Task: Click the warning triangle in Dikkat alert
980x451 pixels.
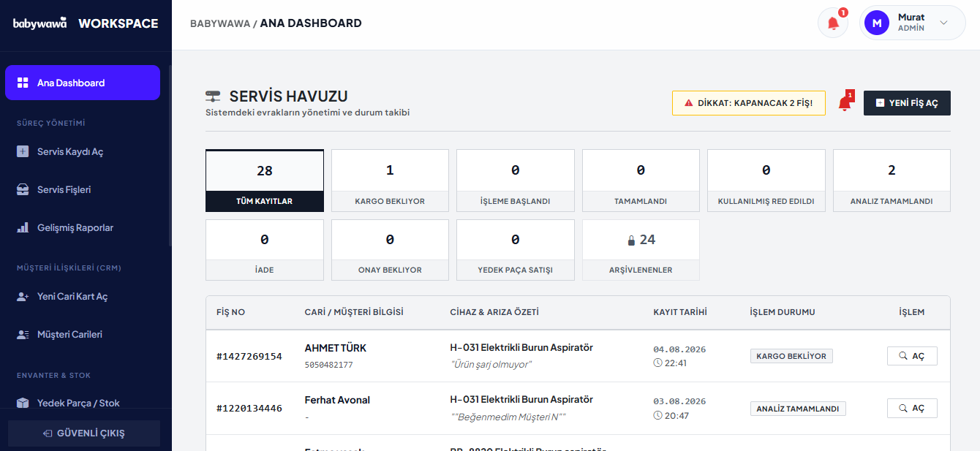Action: click(688, 103)
